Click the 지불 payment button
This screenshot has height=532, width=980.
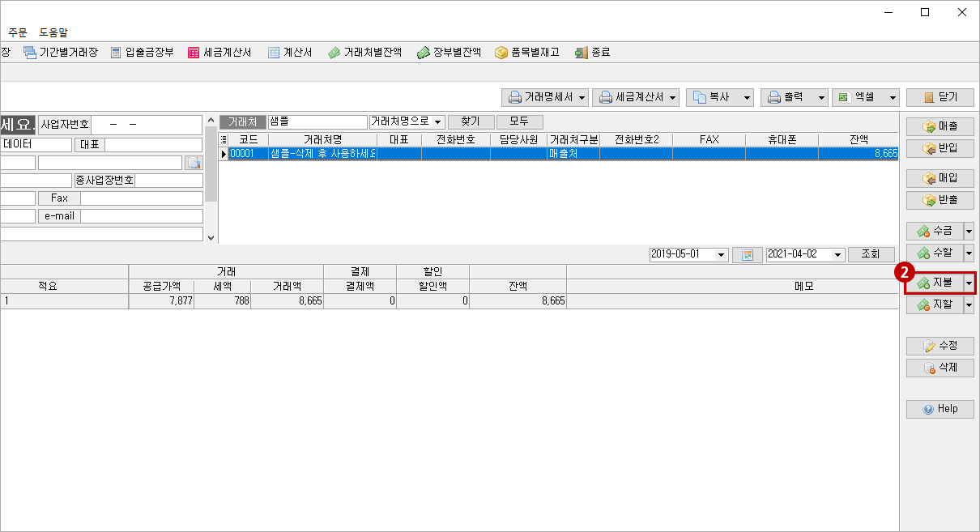click(x=935, y=283)
